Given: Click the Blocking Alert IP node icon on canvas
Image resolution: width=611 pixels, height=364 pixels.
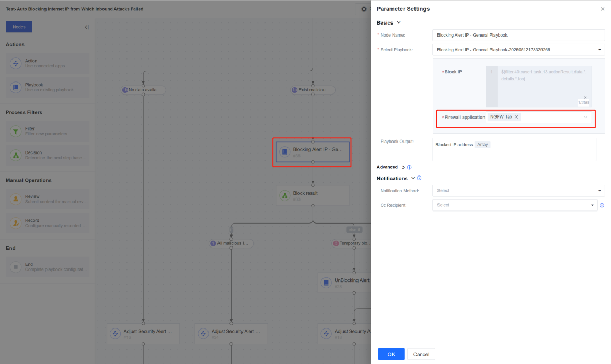Looking at the screenshot, I should 285,152.
